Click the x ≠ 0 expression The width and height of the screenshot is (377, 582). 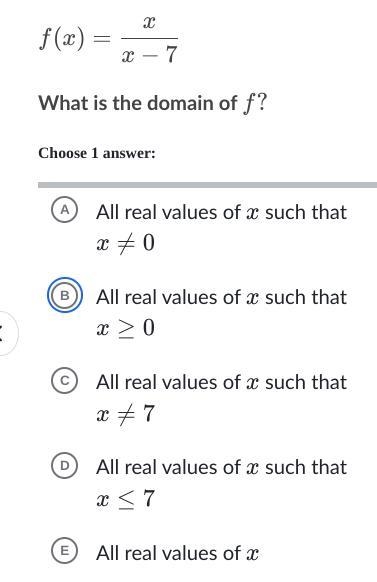[x=125, y=243]
